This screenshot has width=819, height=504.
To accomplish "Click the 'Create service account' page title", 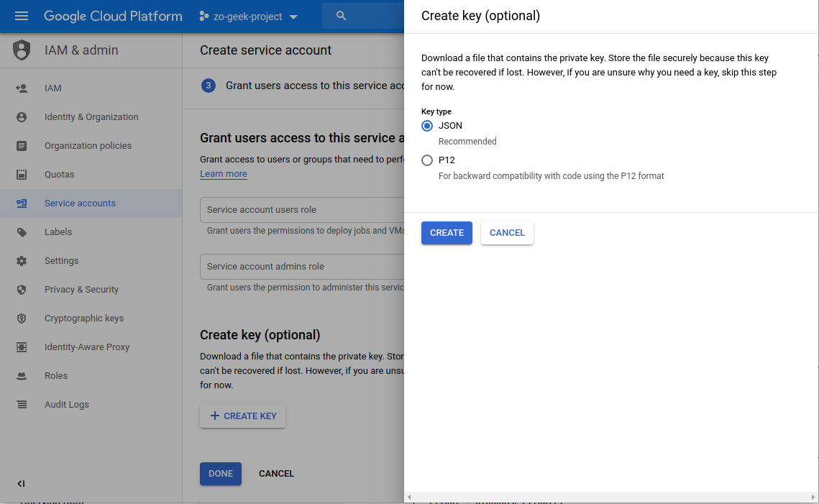I will [x=265, y=50].
